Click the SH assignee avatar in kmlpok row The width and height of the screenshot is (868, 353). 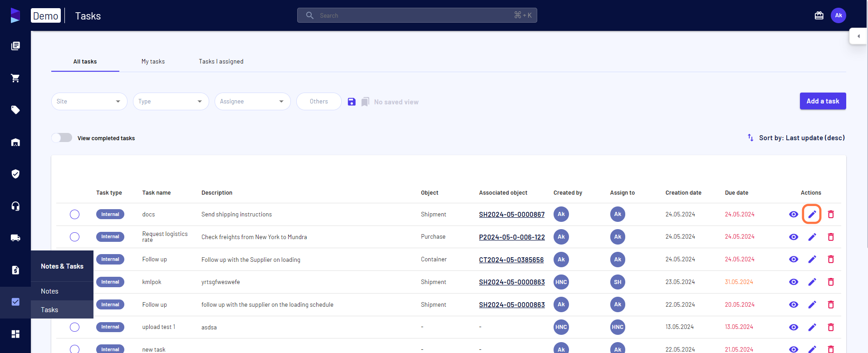618,282
